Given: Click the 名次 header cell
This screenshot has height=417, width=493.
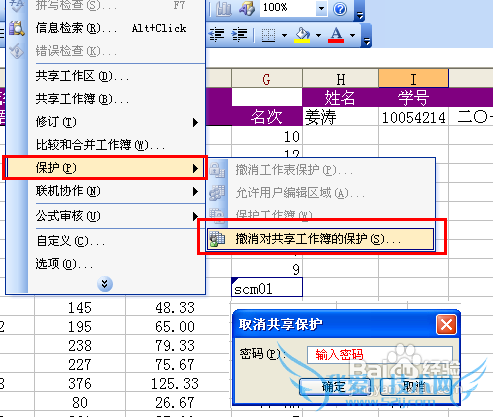Looking at the screenshot, I should [267, 117].
